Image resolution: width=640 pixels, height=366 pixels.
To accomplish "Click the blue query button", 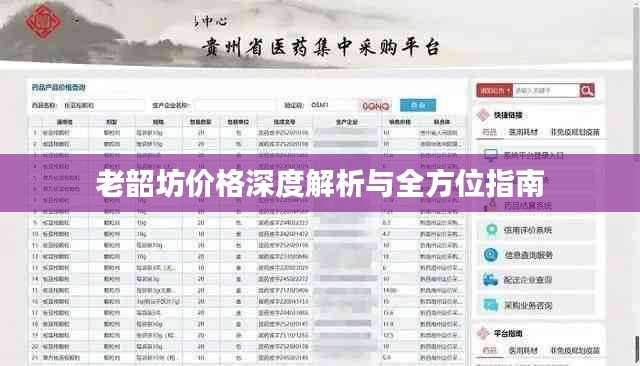I will tap(418, 105).
